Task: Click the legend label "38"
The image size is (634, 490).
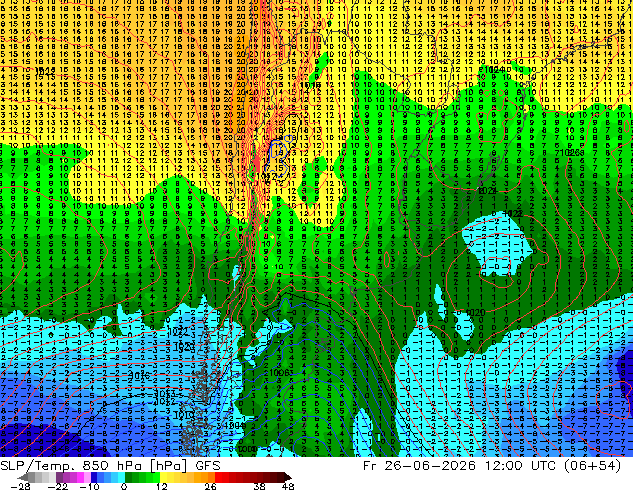Action: click(x=259, y=486)
